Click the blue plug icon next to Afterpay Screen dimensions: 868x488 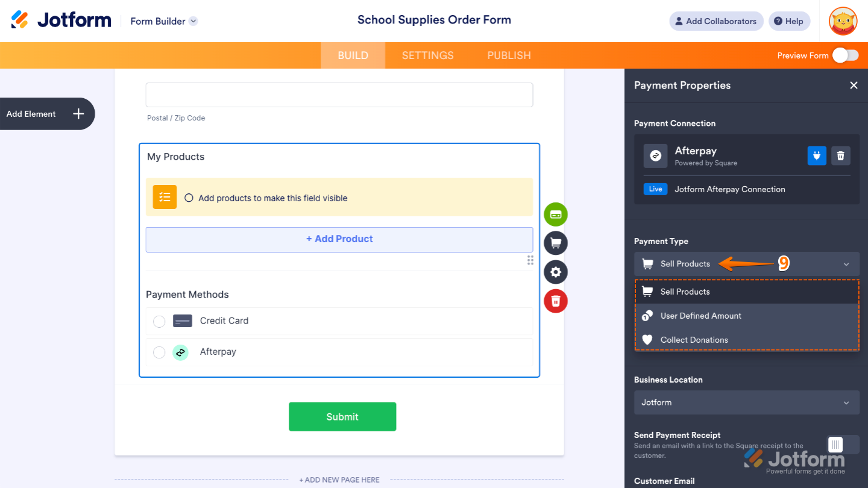pyautogui.click(x=816, y=155)
